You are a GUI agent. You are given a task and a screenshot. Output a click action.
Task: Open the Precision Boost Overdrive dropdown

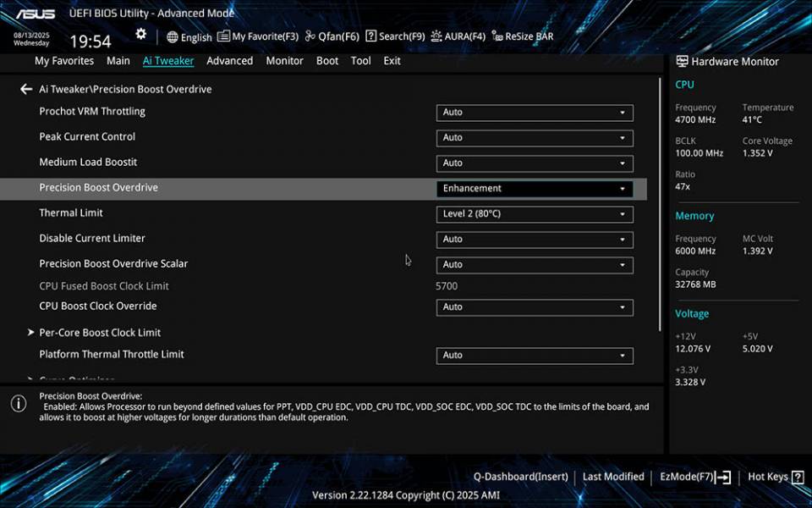click(x=535, y=188)
